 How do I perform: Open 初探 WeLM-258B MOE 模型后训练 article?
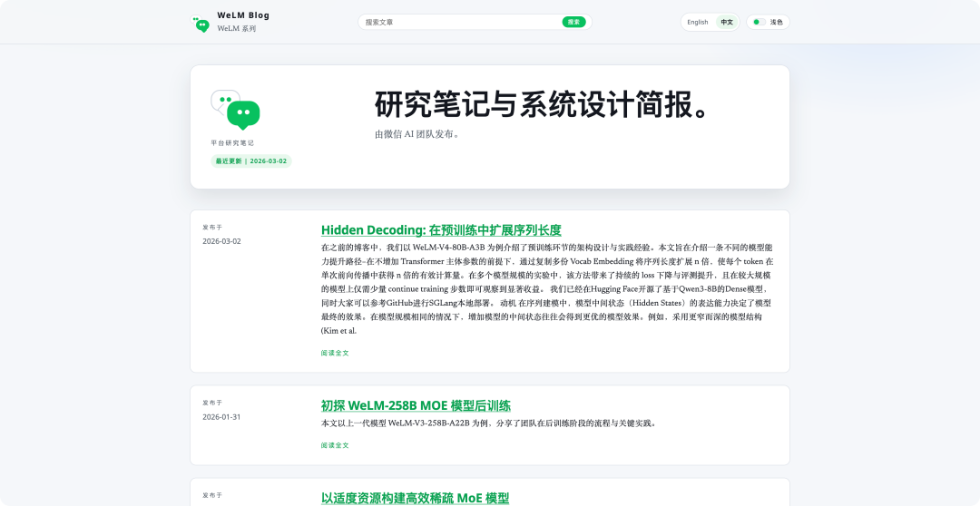(416, 405)
